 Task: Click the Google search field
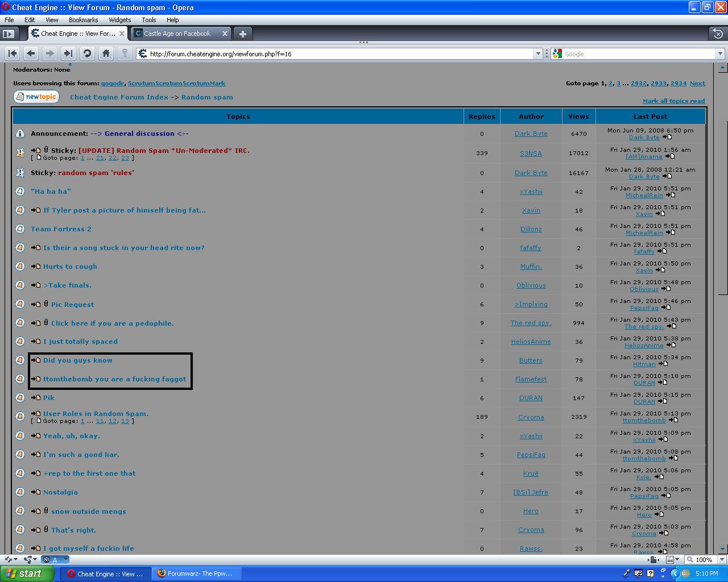point(639,53)
